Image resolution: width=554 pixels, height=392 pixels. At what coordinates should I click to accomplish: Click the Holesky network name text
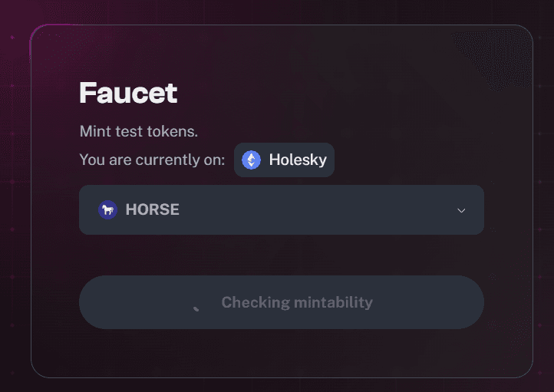pos(298,160)
